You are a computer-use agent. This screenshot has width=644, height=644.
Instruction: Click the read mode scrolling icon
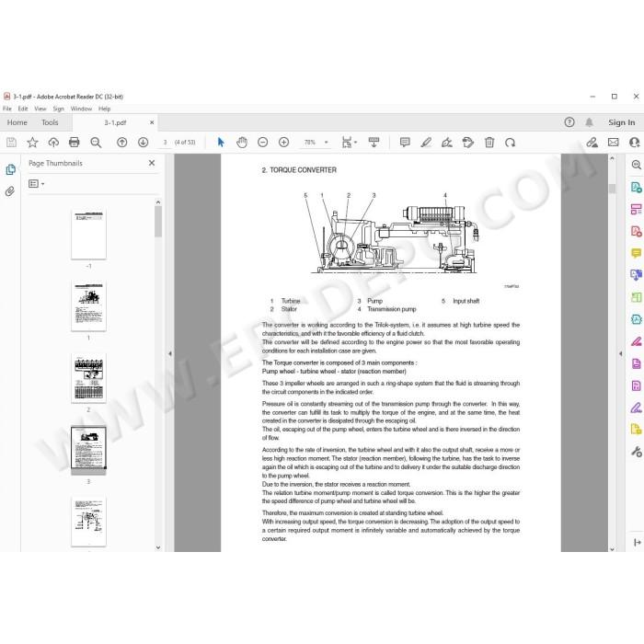pyautogui.click(x=374, y=143)
